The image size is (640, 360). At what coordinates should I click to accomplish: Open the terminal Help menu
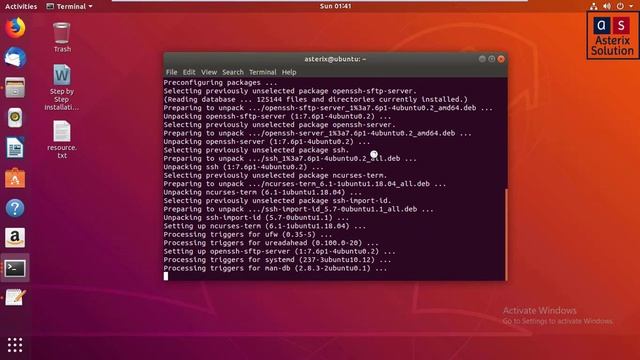coord(289,72)
